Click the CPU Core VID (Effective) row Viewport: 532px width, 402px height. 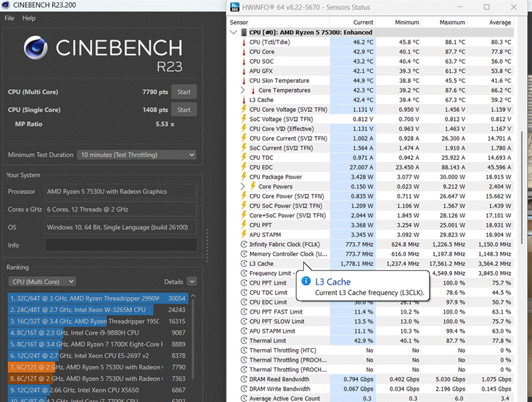pos(377,129)
